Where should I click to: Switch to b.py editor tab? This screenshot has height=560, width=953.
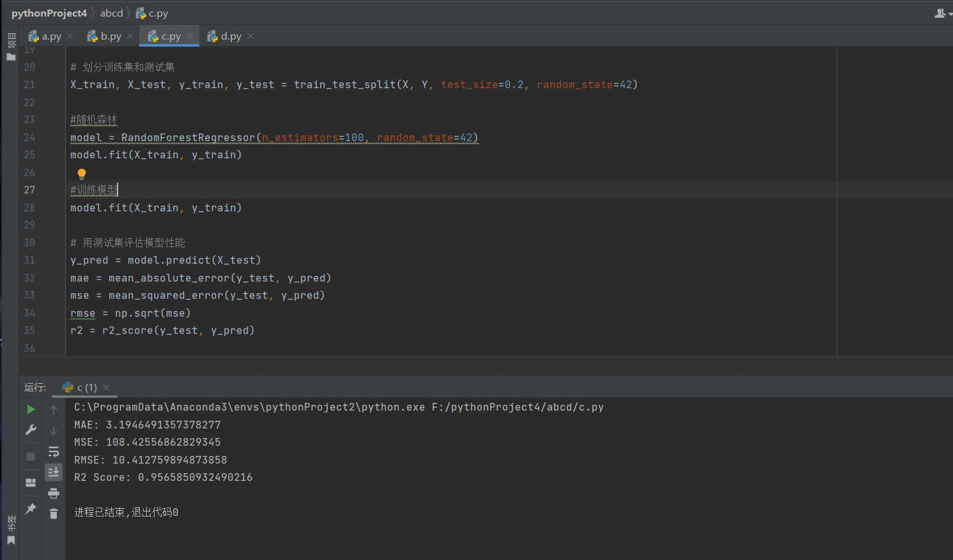111,36
